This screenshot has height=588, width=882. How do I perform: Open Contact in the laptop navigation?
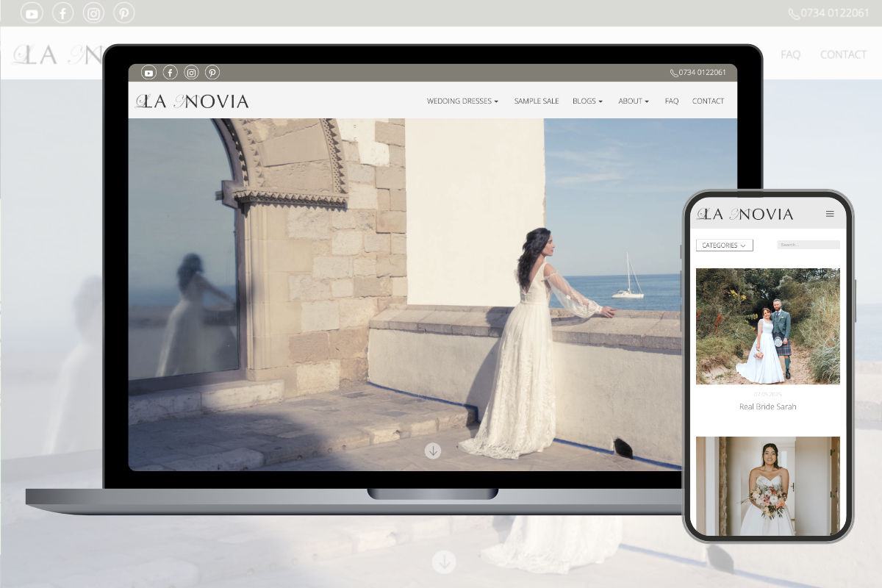708,101
